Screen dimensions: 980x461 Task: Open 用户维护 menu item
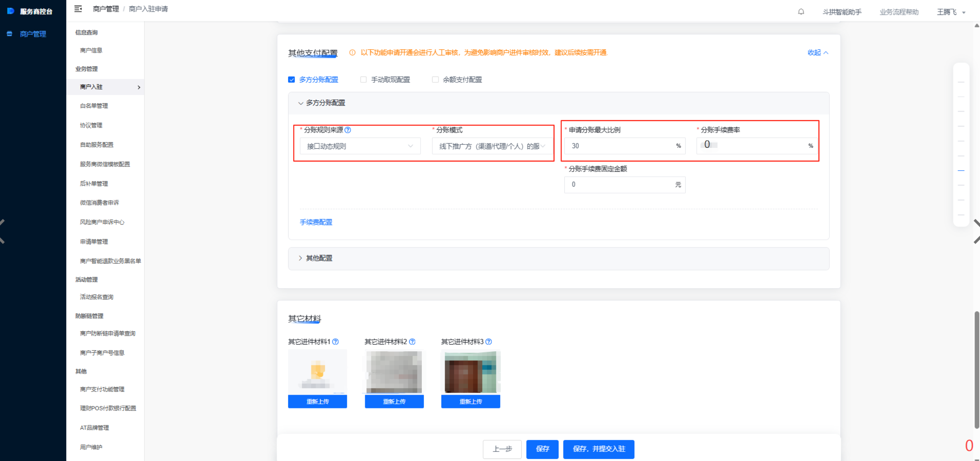click(x=91, y=447)
